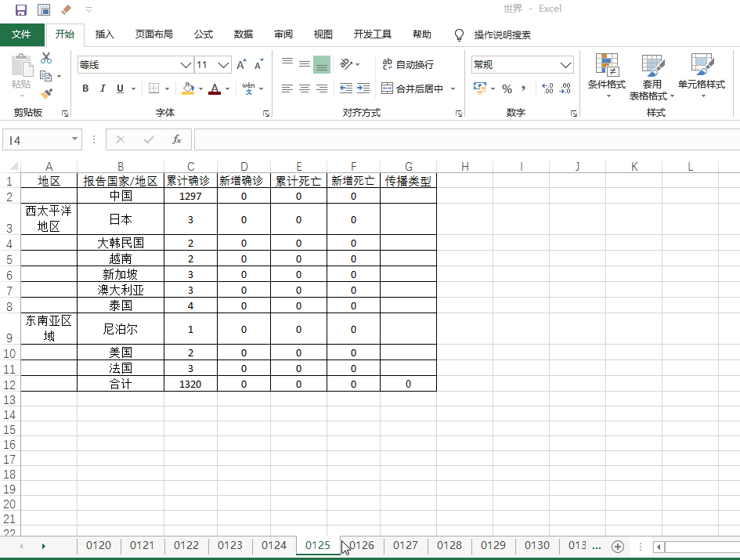Open the Name Box dropdown arrow
This screenshot has height=560, width=740.
tap(75, 139)
